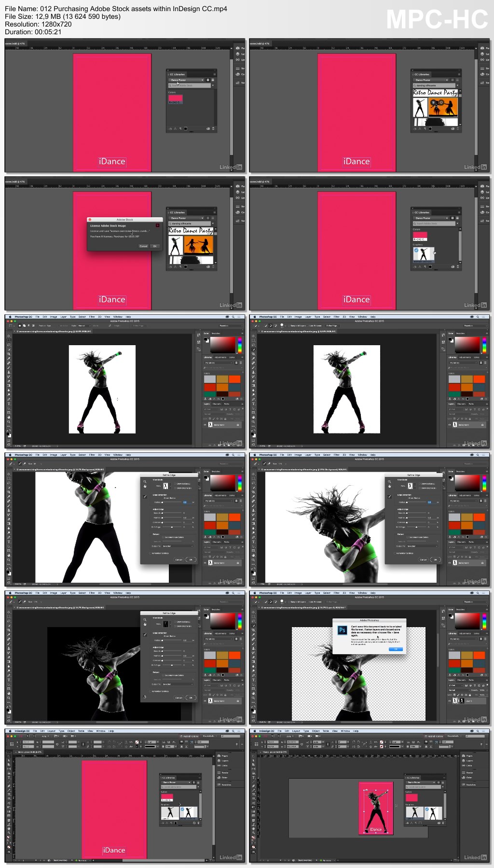
Task: Select Selection tool in InDesign frame with placed dancer
Action: [x=253, y=756]
